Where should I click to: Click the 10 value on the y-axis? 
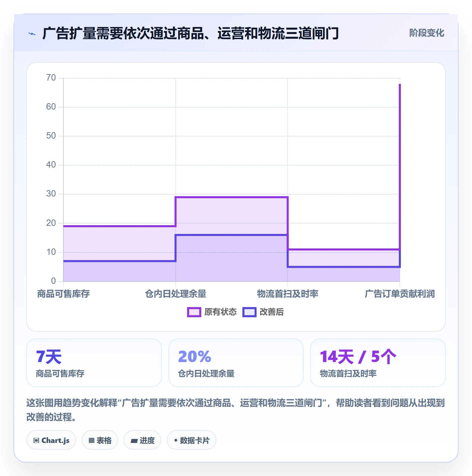pyautogui.click(x=51, y=252)
